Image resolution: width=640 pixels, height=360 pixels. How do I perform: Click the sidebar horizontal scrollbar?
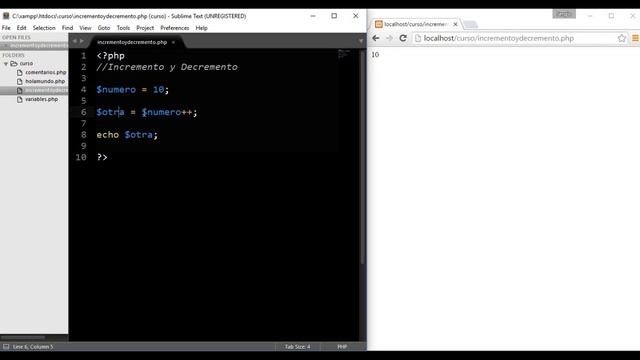coord(23,337)
